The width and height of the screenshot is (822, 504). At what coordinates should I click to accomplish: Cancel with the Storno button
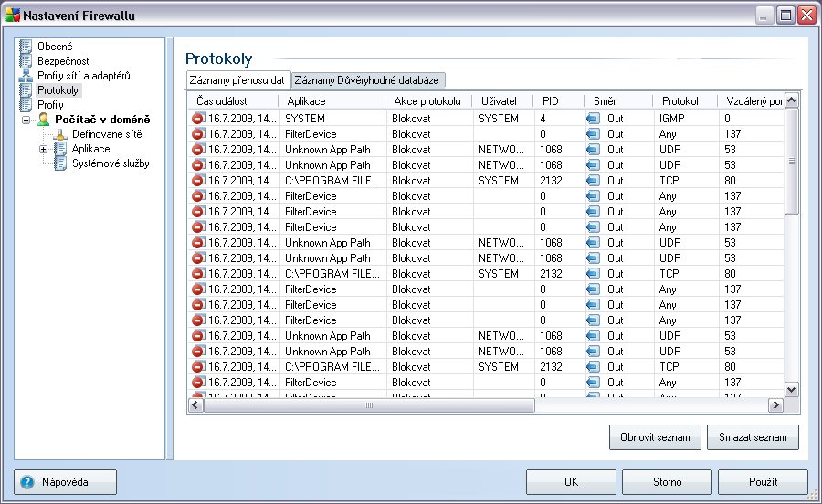tap(667, 482)
